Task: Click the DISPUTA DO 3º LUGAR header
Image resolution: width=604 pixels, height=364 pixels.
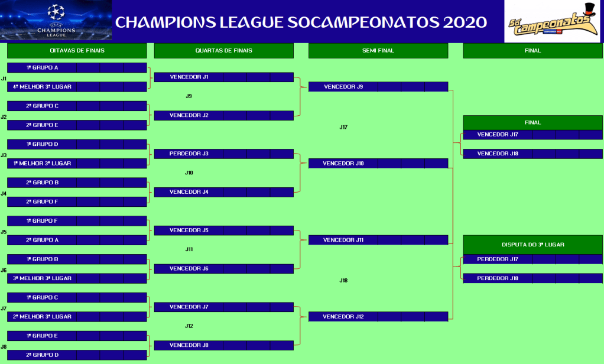Action: pos(532,244)
